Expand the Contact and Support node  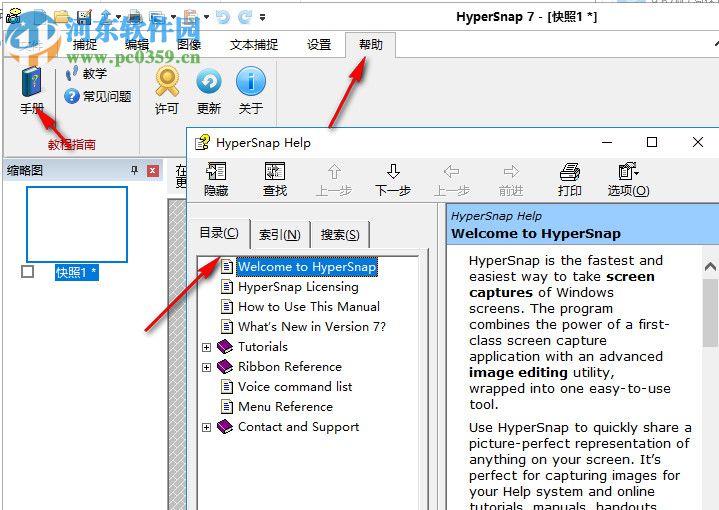[x=206, y=427]
